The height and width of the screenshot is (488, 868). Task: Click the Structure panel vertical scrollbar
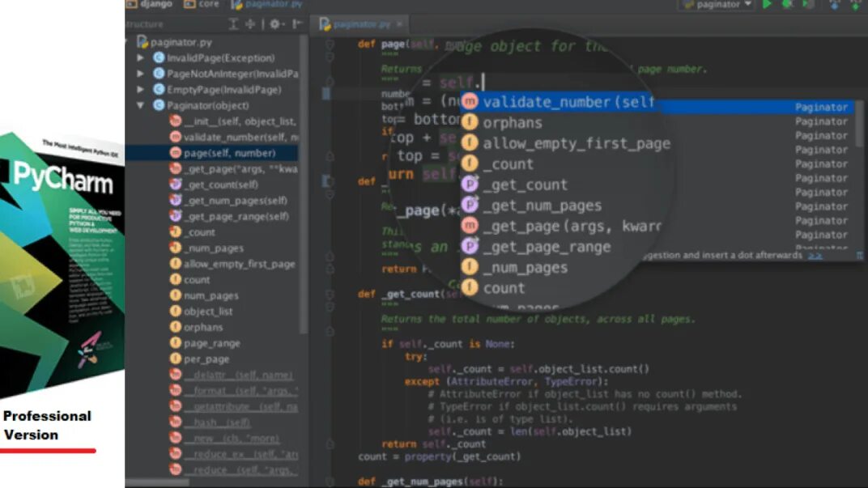tap(304, 185)
